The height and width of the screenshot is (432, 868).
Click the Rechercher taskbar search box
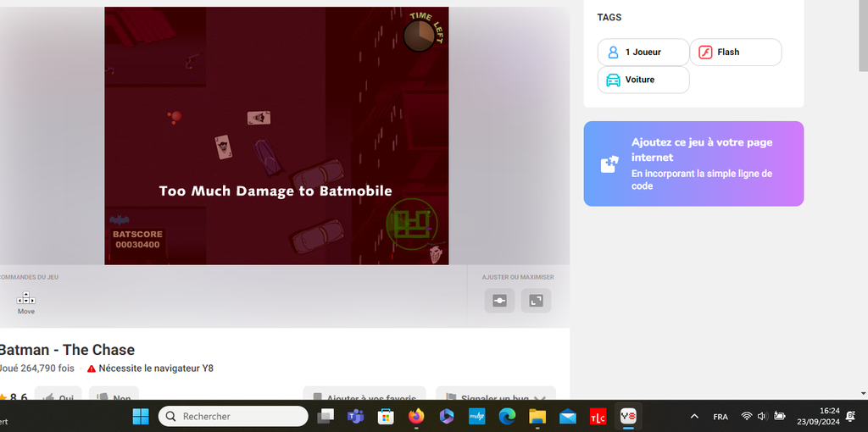pos(233,416)
